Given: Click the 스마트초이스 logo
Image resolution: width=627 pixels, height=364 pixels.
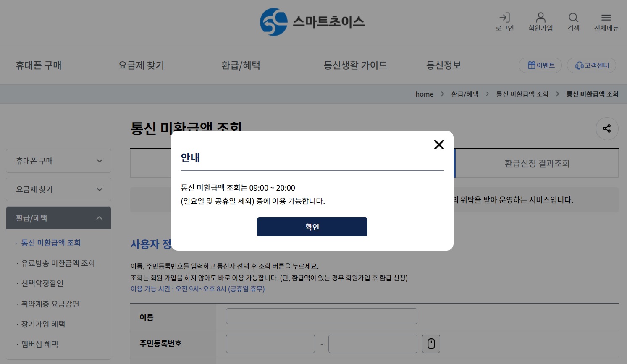Looking at the screenshot, I should (x=312, y=22).
